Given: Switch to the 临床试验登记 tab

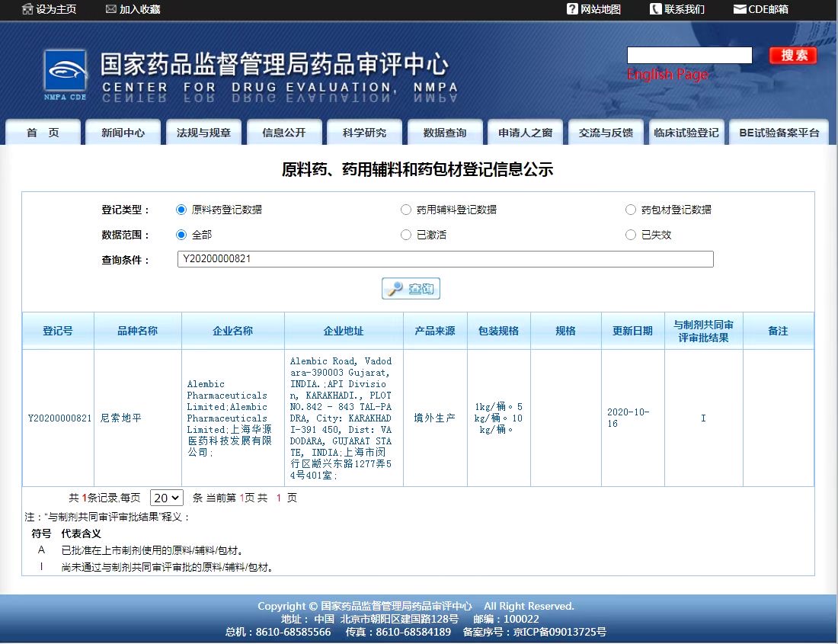Looking at the screenshot, I should (686, 131).
